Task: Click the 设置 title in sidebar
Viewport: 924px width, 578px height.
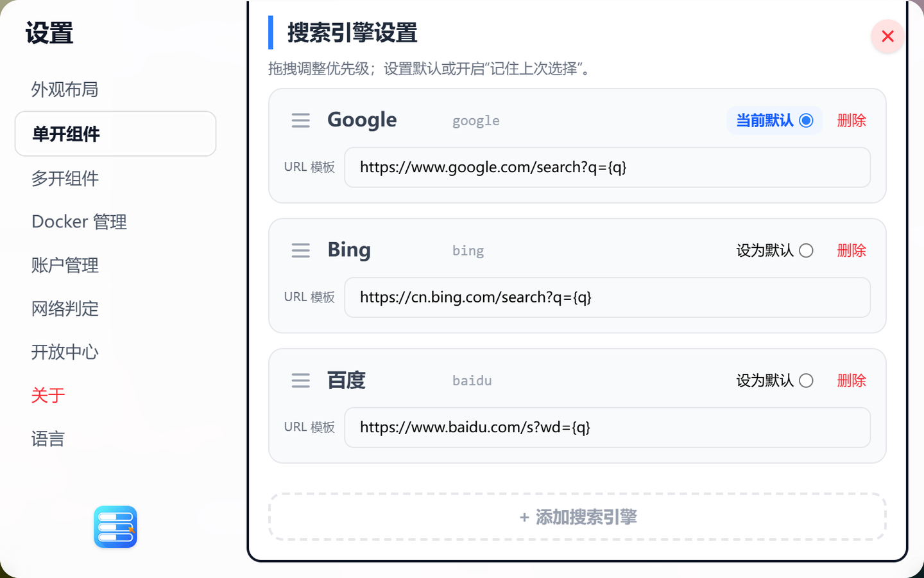Action: [49, 33]
